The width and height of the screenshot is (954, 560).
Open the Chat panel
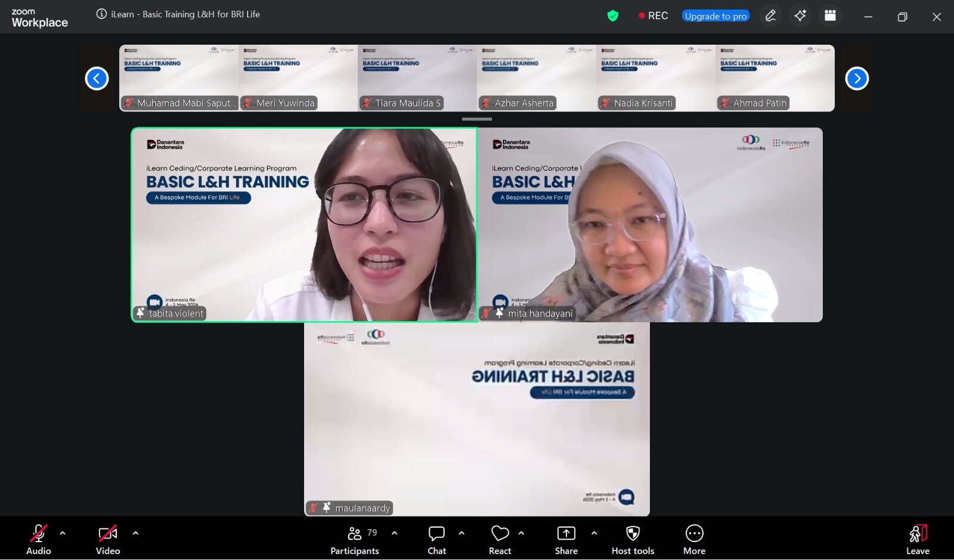pyautogui.click(x=436, y=540)
